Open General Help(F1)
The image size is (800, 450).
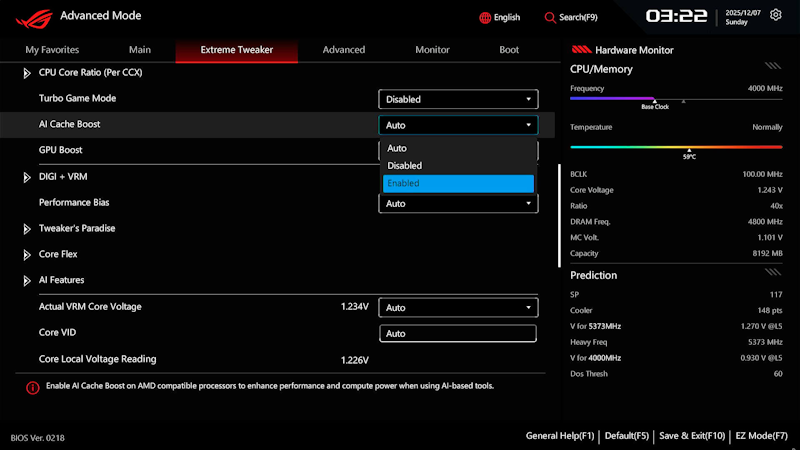560,436
